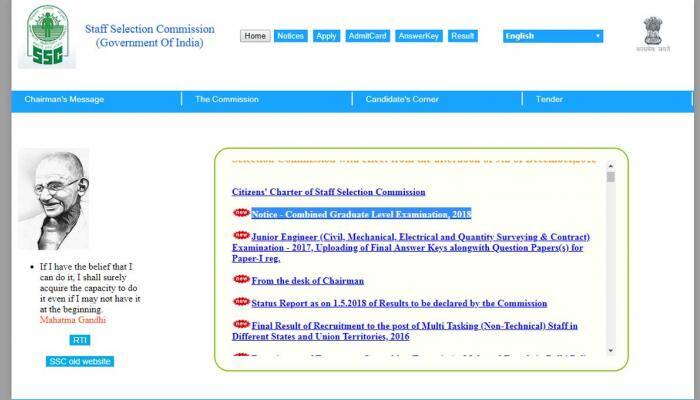Click the new badge beside Final Result MTS link
The width and height of the screenshot is (700, 400).
click(241, 324)
